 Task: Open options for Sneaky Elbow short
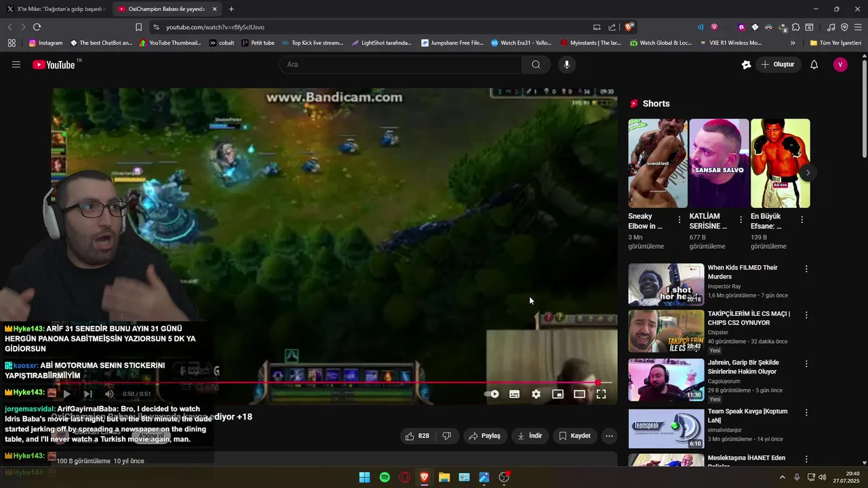(x=679, y=220)
